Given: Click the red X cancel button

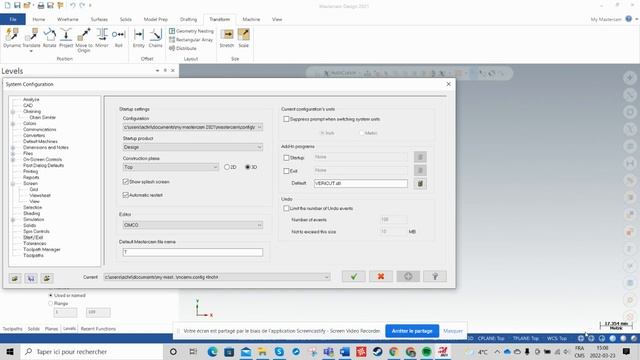Looking at the screenshot, I should pyautogui.click(x=381, y=276).
